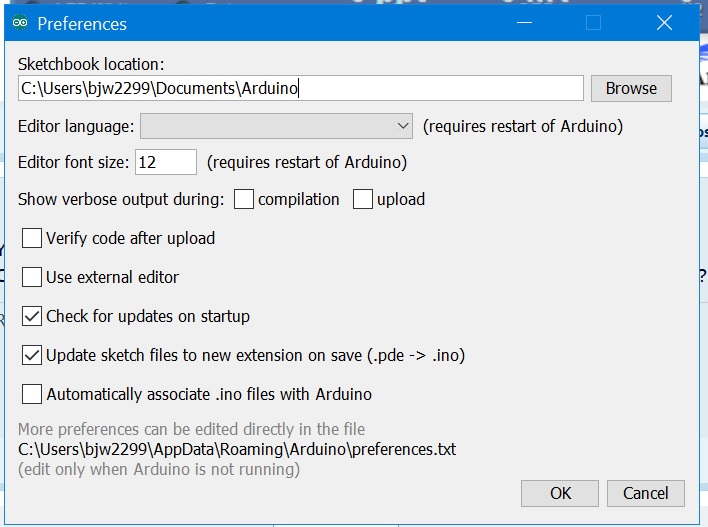
Task: Close the Preferences window with X
Action: tap(664, 23)
